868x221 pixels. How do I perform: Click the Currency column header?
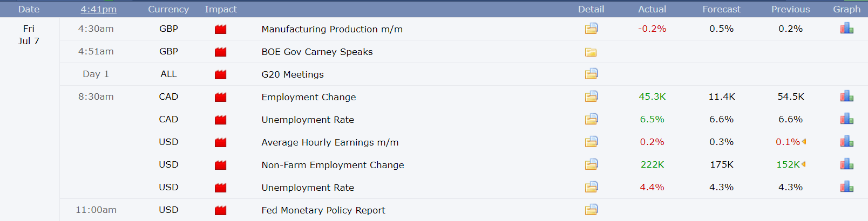point(168,9)
